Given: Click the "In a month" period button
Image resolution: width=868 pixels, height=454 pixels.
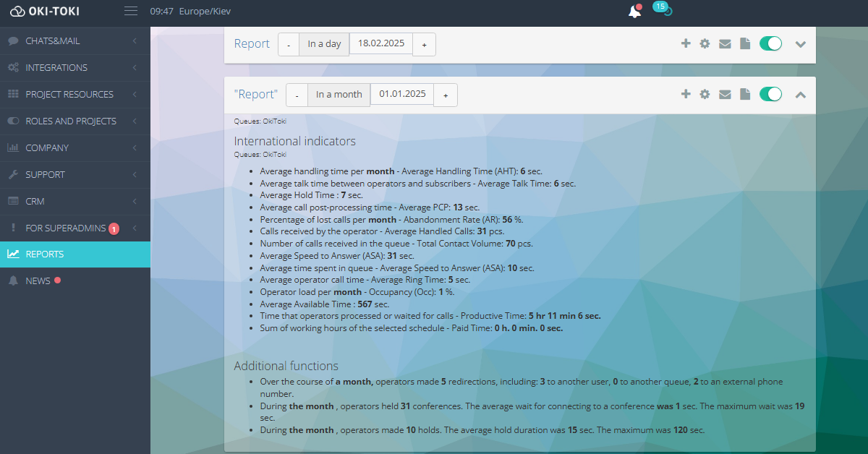Looking at the screenshot, I should (x=339, y=95).
